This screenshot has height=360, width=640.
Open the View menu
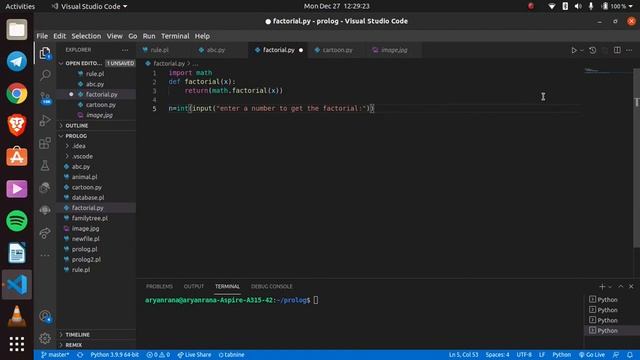tap(115, 36)
